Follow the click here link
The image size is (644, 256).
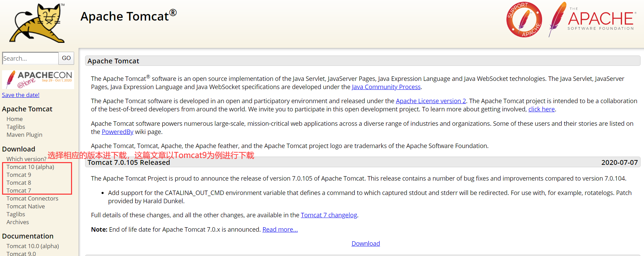point(541,109)
